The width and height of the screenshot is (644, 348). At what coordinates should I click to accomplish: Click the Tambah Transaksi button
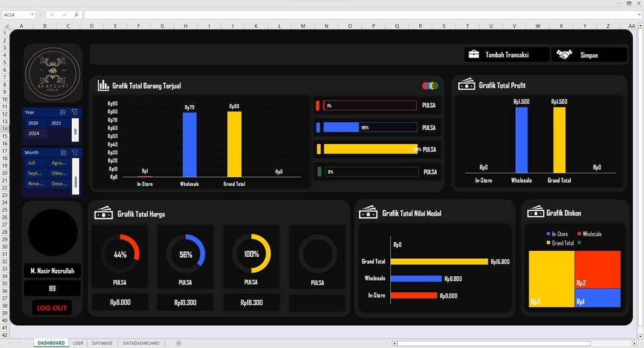click(507, 54)
